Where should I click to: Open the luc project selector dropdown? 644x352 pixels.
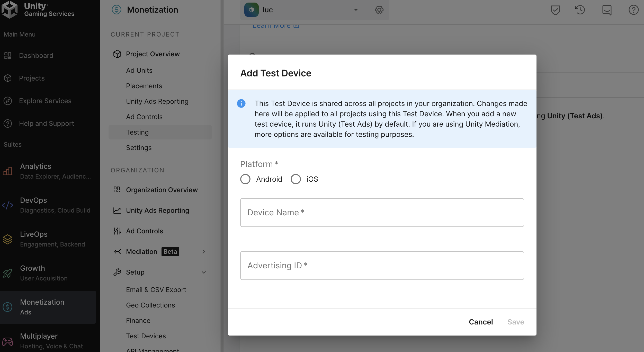(305, 10)
